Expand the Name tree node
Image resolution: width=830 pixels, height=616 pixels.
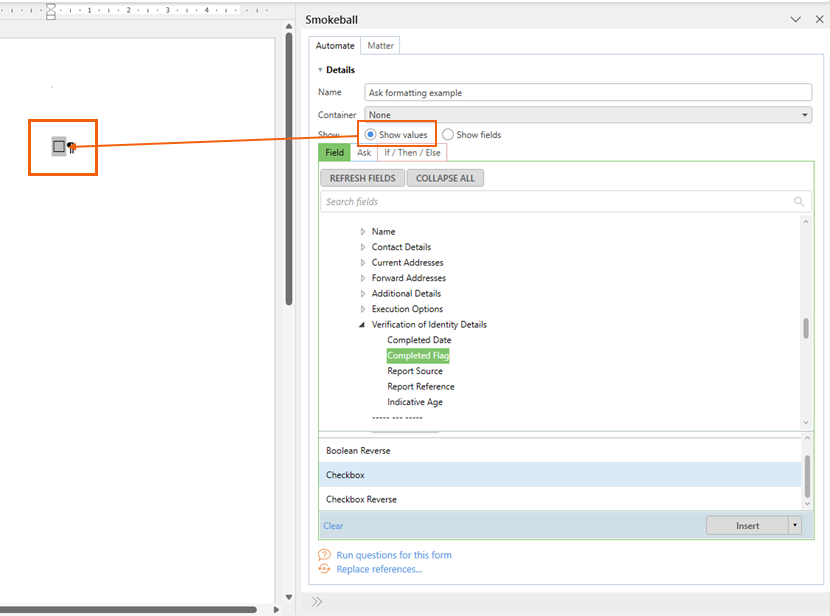click(x=363, y=232)
